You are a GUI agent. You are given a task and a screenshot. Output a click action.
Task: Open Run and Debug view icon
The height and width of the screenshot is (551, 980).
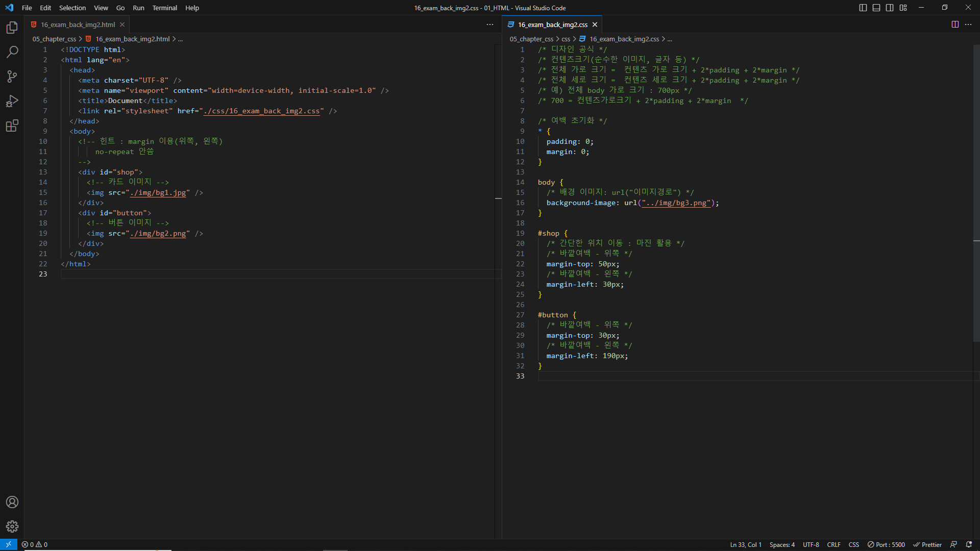(x=12, y=101)
